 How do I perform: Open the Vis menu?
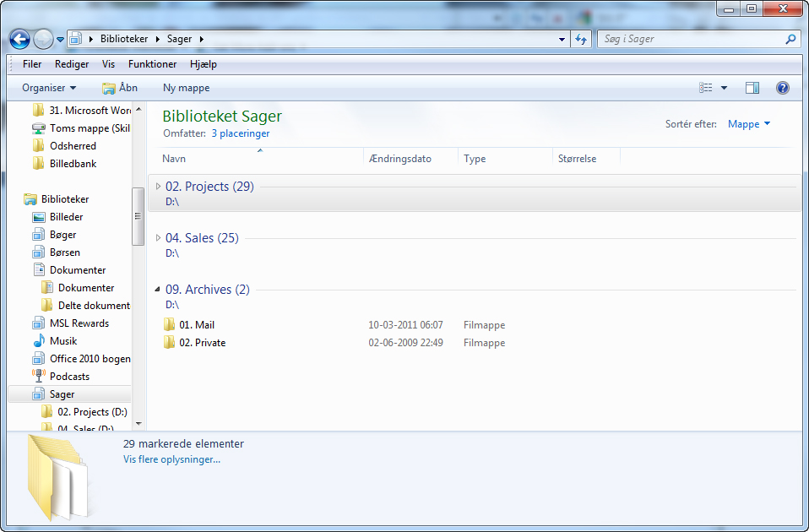[x=108, y=64]
